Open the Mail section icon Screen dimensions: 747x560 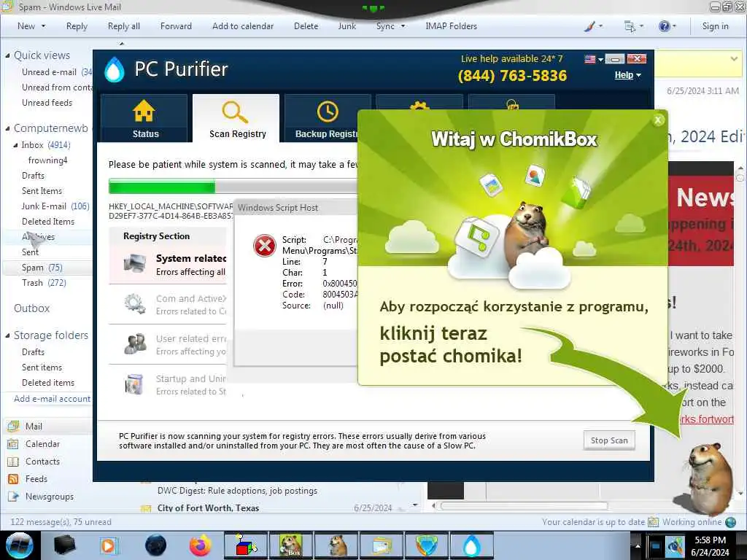pyautogui.click(x=13, y=426)
